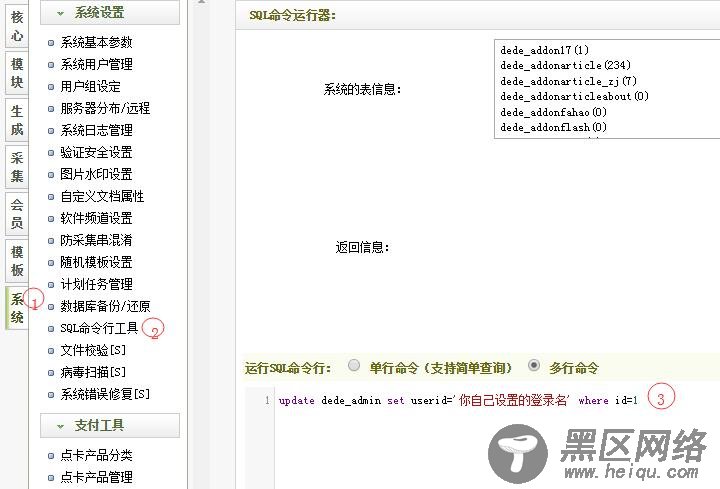Select dede_addonarticle(234) in table list
The height and width of the screenshot is (489, 720).
(566, 65)
